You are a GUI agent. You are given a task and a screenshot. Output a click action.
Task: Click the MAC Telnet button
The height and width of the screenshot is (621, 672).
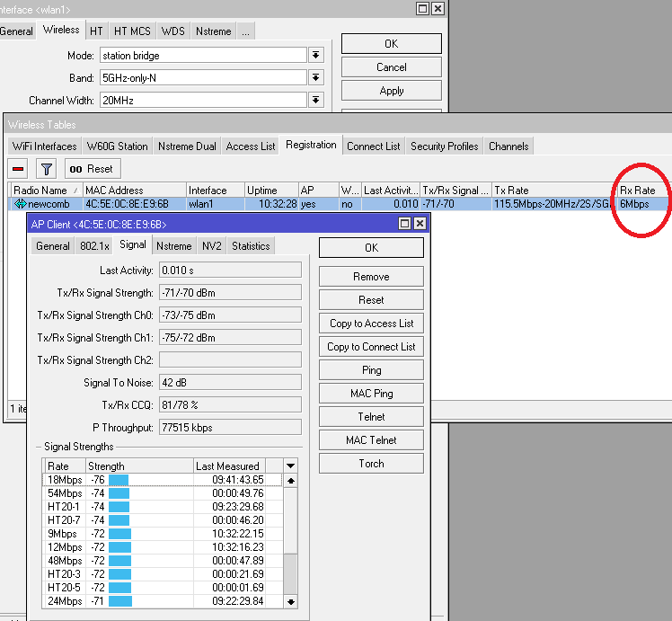(x=371, y=440)
